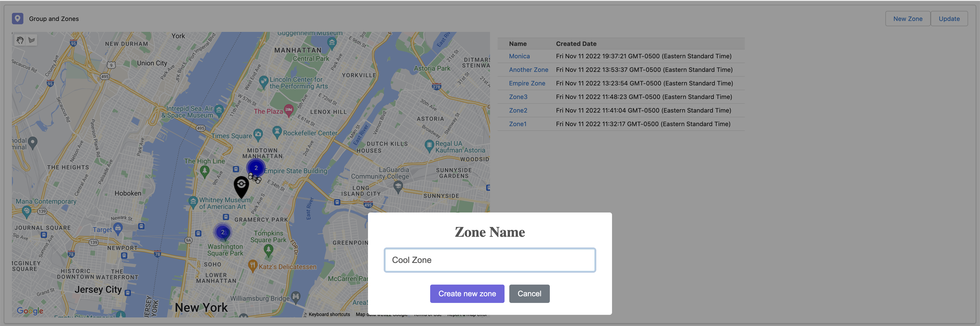The height and width of the screenshot is (326, 980).
Task: Click Keyboard shortcuts on the map
Action: click(x=329, y=314)
